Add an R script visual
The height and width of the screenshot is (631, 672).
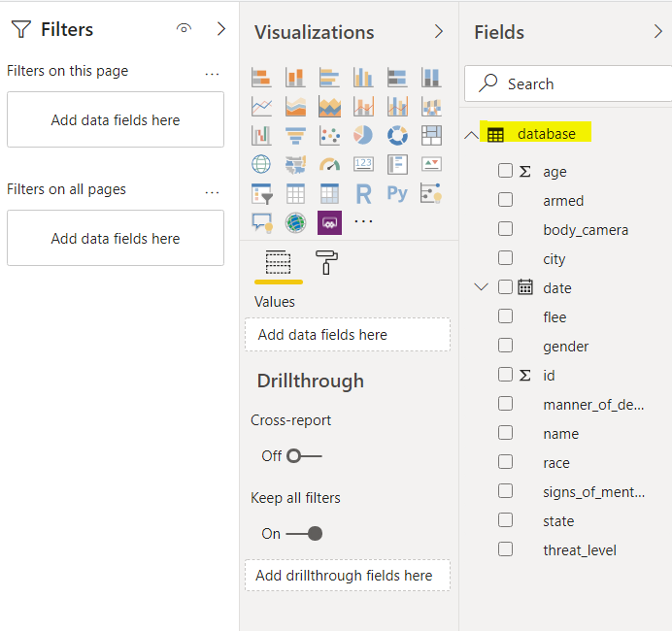363,193
